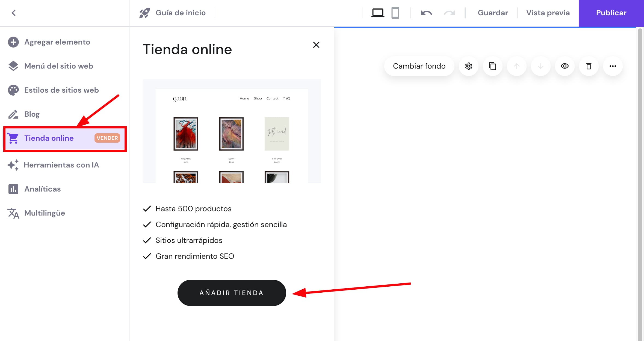
Task: Close the Tienda online panel
Action: point(316,45)
